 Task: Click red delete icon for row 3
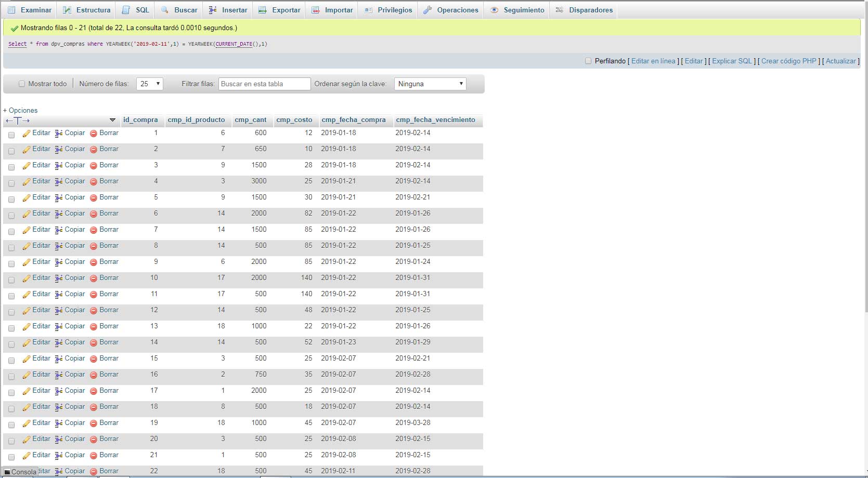tap(94, 166)
